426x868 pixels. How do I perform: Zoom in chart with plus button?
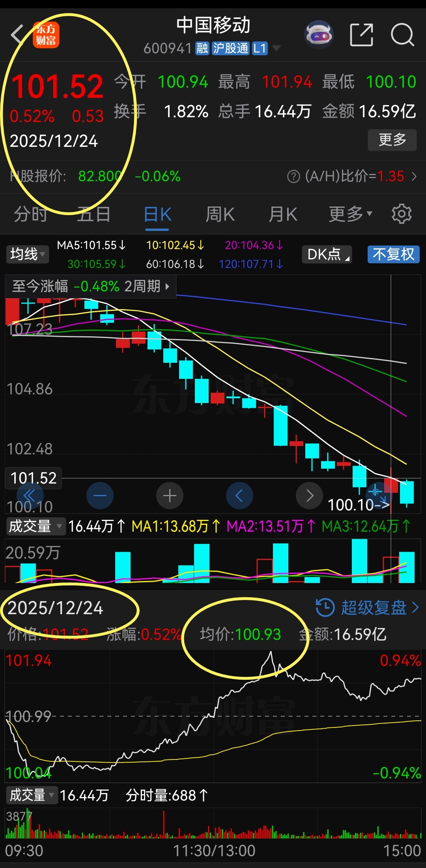(x=170, y=495)
